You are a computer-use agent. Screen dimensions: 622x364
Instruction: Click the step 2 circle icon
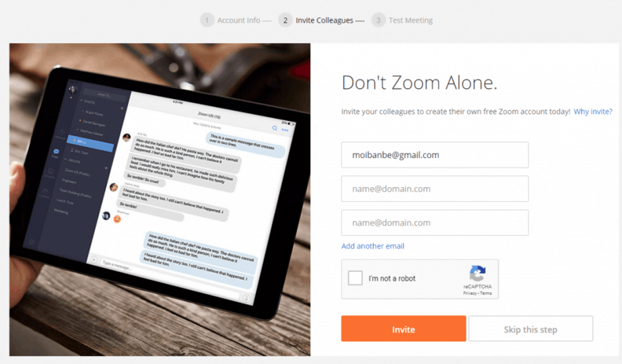click(x=285, y=20)
